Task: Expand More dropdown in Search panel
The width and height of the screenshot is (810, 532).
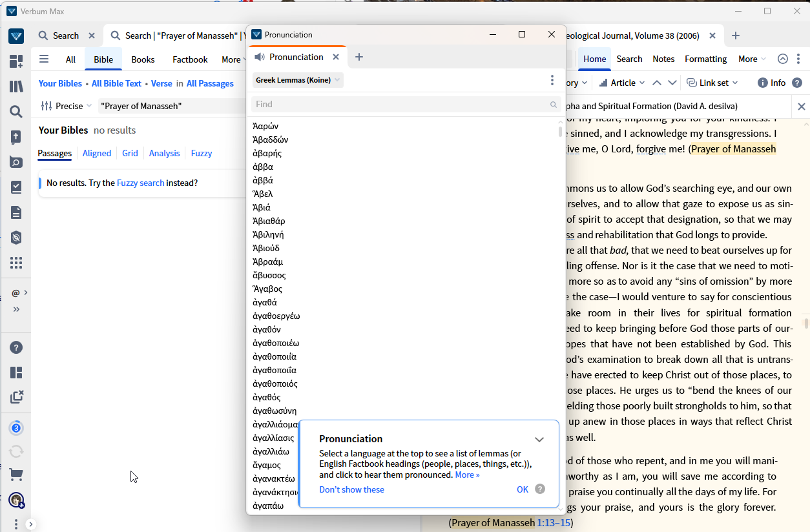Action: pos(233,59)
